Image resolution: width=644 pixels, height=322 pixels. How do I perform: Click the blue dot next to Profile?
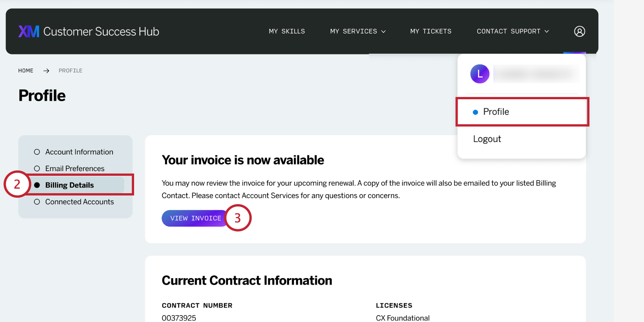pyautogui.click(x=475, y=112)
